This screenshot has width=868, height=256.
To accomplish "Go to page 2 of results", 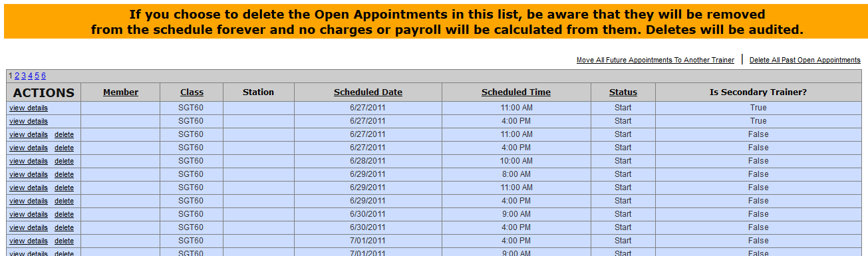I will pyautogui.click(x=17, y=76).
